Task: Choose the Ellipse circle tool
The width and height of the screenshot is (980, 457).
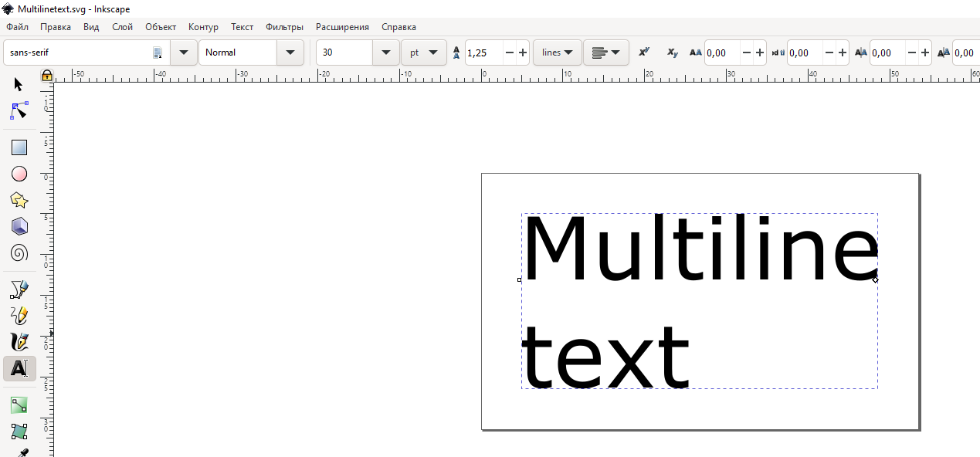Action: pos(19,174)
